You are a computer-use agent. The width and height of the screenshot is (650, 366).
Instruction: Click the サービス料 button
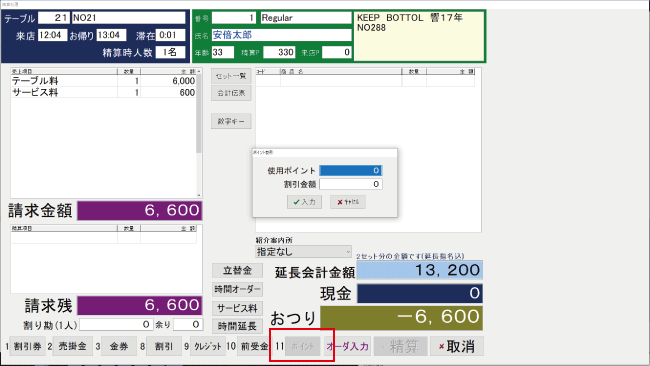click(238, 308)
